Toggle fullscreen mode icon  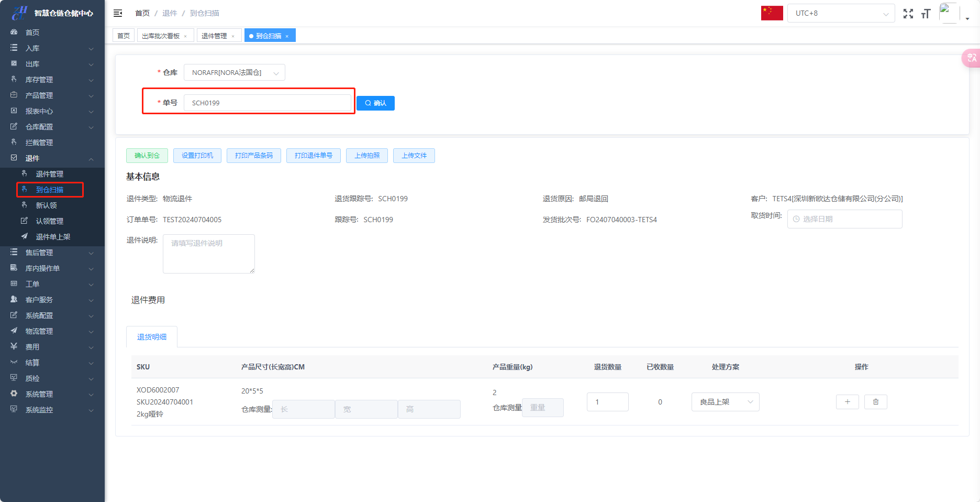[908, 14]
